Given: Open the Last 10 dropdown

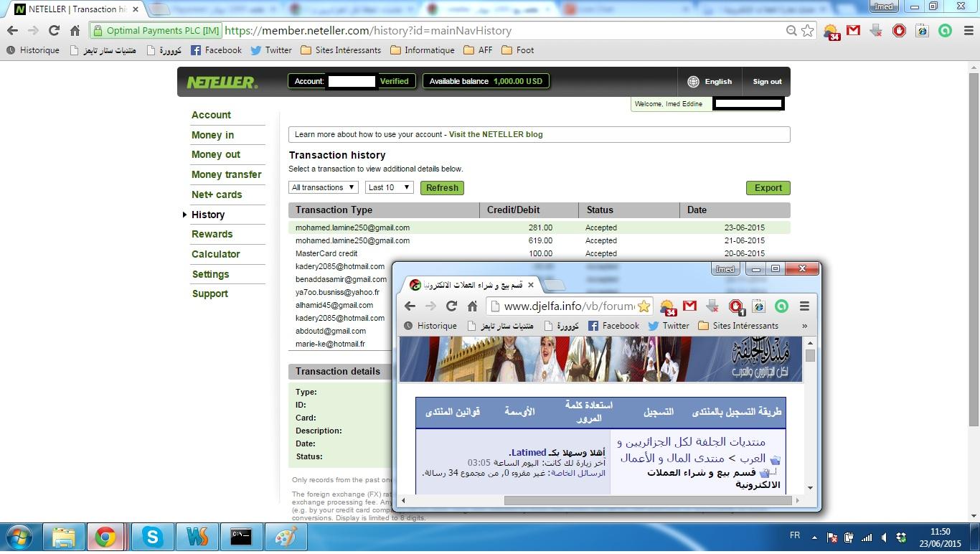Looking at the screenshot, I should (x=390, y=187).
